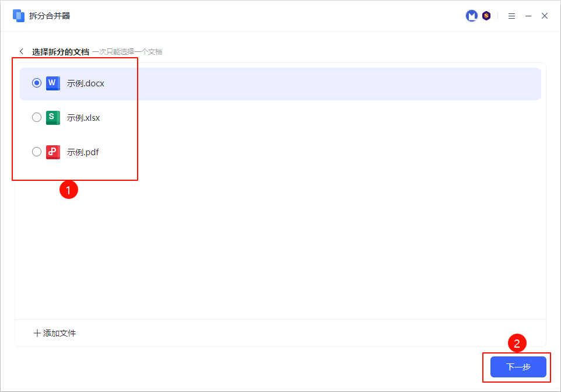Click the Word icon for 示例.docx

click(52, 83)
